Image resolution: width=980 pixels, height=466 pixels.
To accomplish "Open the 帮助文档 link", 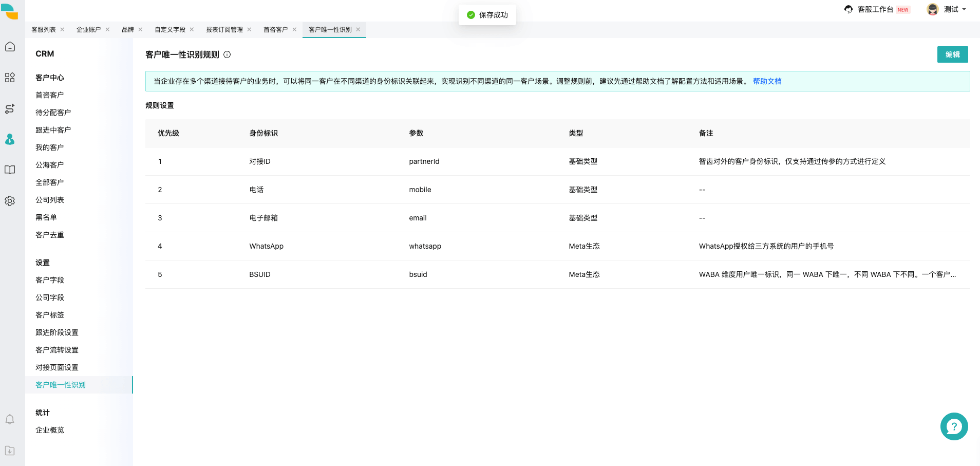I will 767,81.
